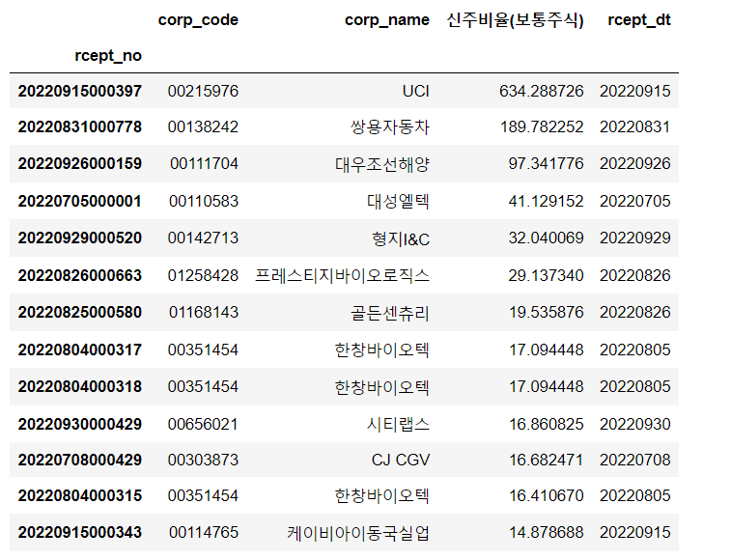Click the corp_code column header

[198, 20]
